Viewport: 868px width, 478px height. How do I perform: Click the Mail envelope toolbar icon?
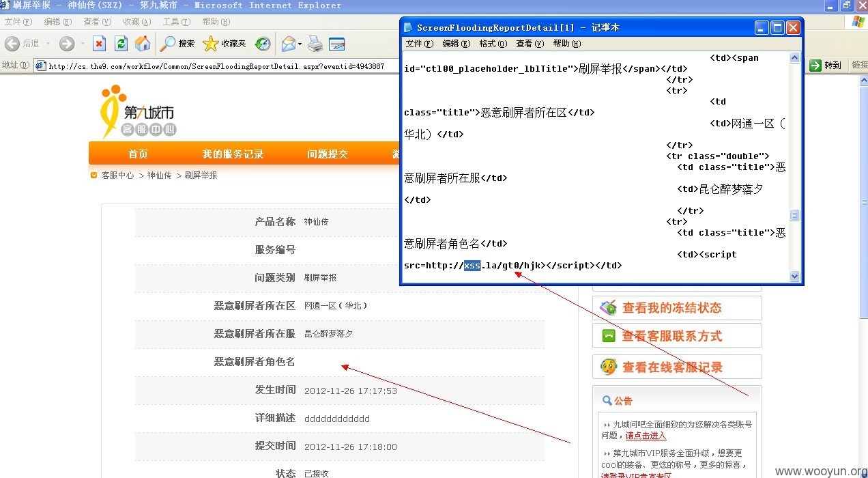[x=289, y=44]
